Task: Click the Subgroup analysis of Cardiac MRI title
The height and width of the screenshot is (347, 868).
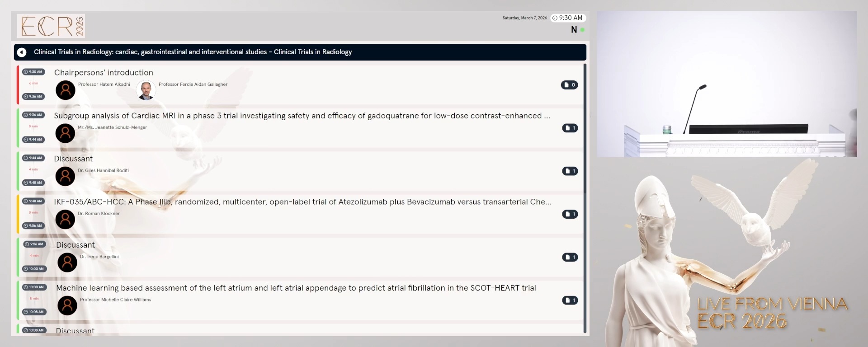Action: coord(302,116)
